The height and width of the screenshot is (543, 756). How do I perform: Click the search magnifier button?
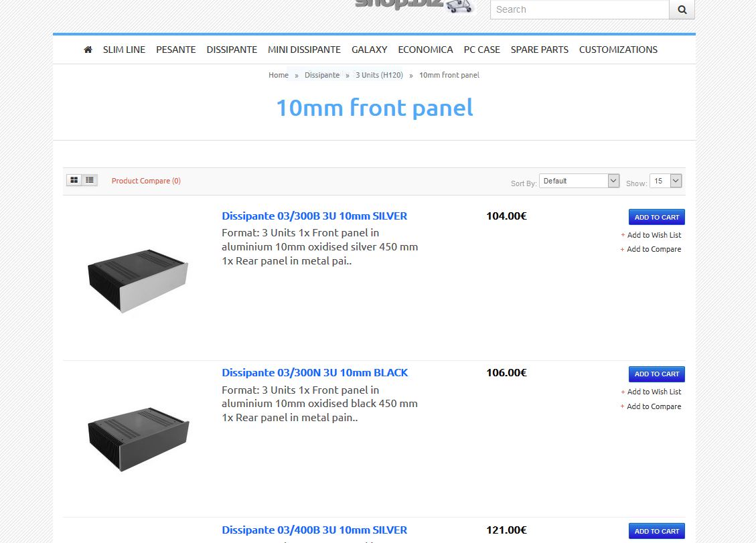click(682, 9)
